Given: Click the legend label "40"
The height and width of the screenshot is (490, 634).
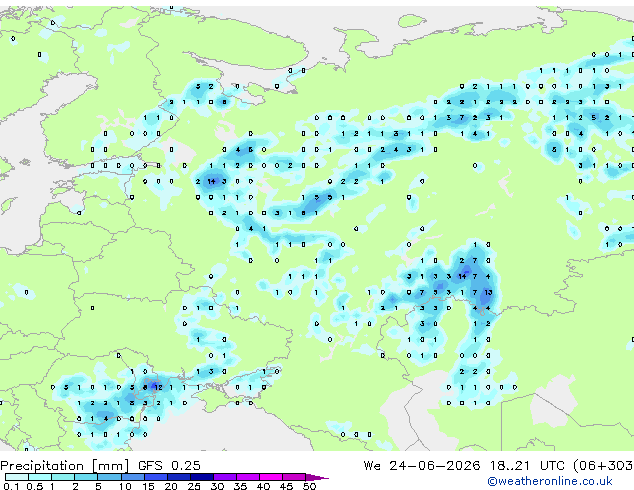Looking at the screenshot, I should coord(263,486).
